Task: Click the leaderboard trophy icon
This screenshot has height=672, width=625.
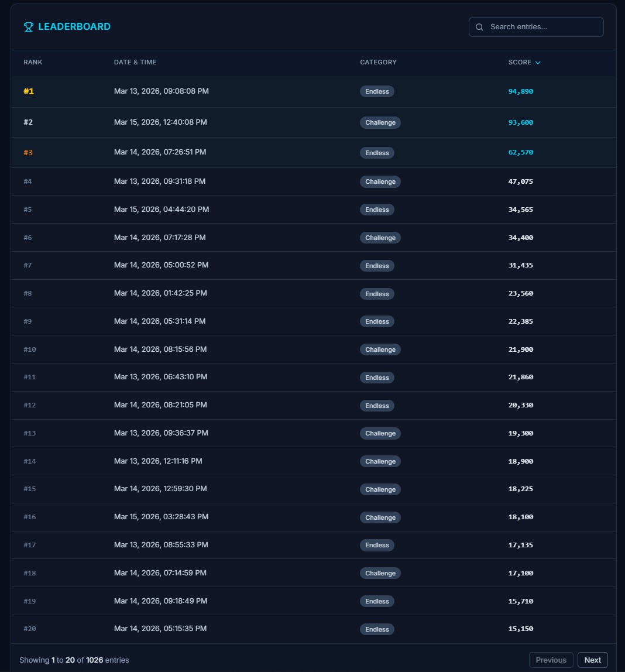Action: click(28, 27)
